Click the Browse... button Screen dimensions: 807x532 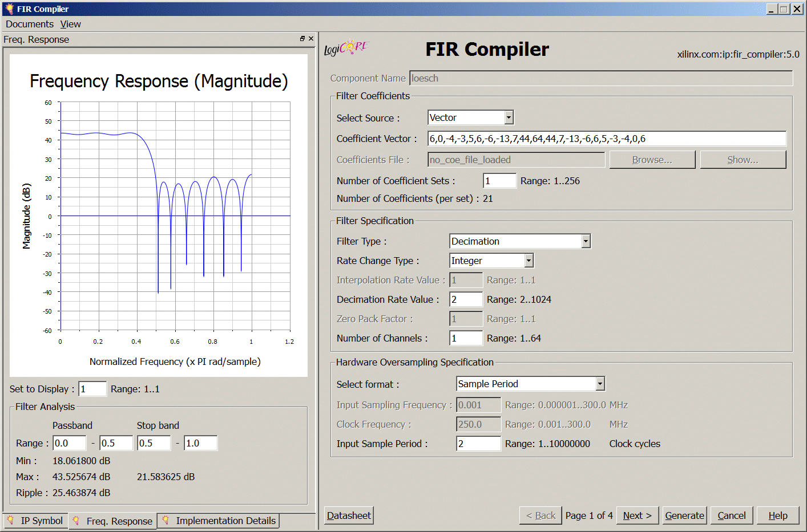point(652,160)
